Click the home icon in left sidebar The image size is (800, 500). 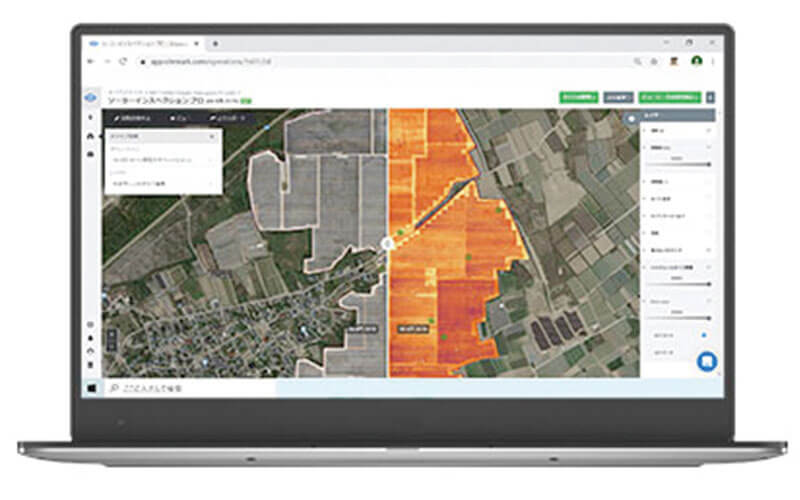[x=91, y=136]
